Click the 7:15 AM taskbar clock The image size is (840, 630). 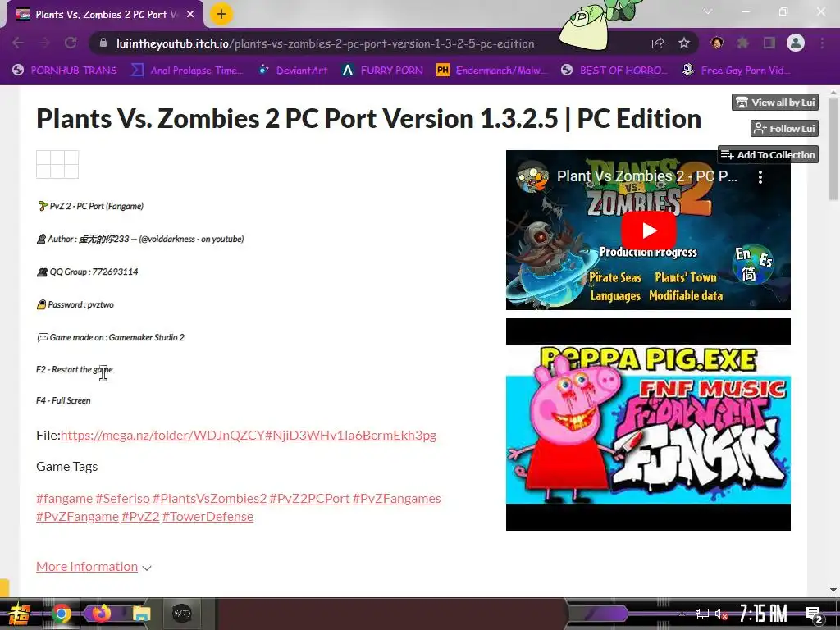(x=764, y=614)
